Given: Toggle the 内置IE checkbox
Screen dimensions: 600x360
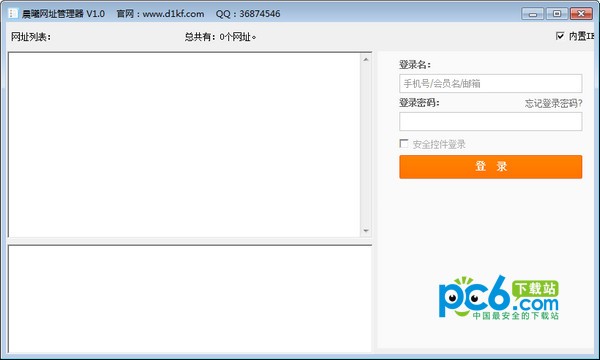Looking at the screenshot, I should [560, 36].
